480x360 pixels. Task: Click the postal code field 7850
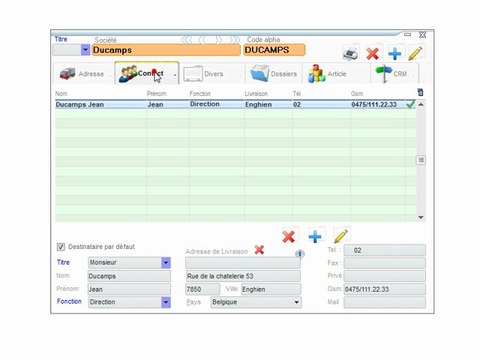tap(203, 289)
